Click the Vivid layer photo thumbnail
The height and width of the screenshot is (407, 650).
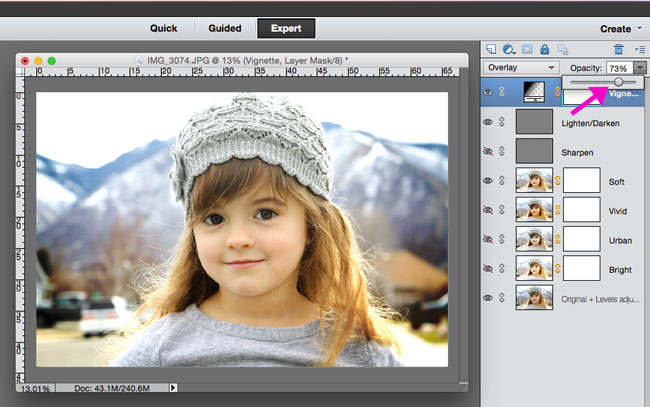[x=534, y=210]
